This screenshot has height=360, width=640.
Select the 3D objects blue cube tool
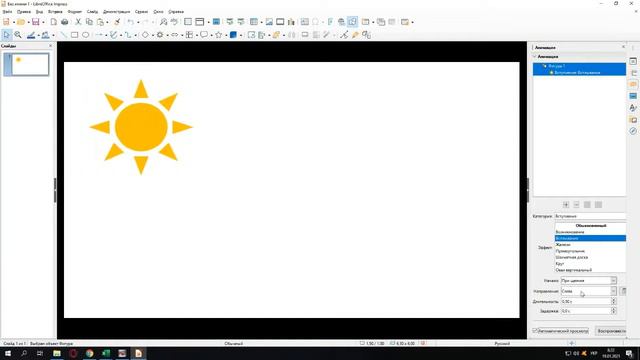[233, 35]
